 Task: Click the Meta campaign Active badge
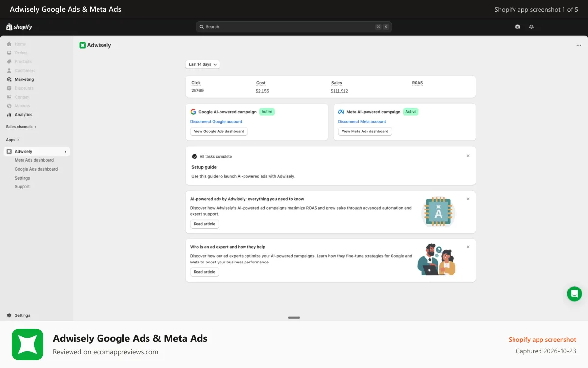(x=411, y=112)
